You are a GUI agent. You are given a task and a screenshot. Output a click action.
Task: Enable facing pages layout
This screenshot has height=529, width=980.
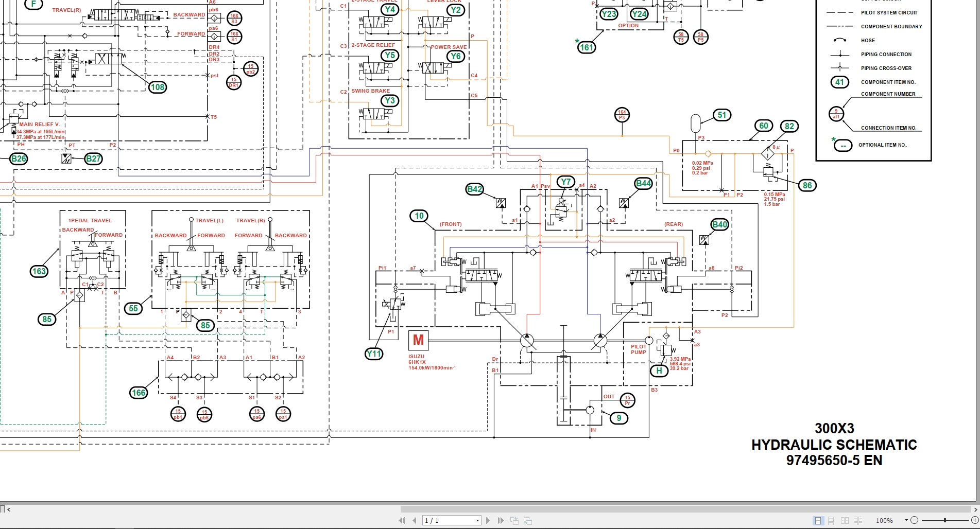click(845, 520)
